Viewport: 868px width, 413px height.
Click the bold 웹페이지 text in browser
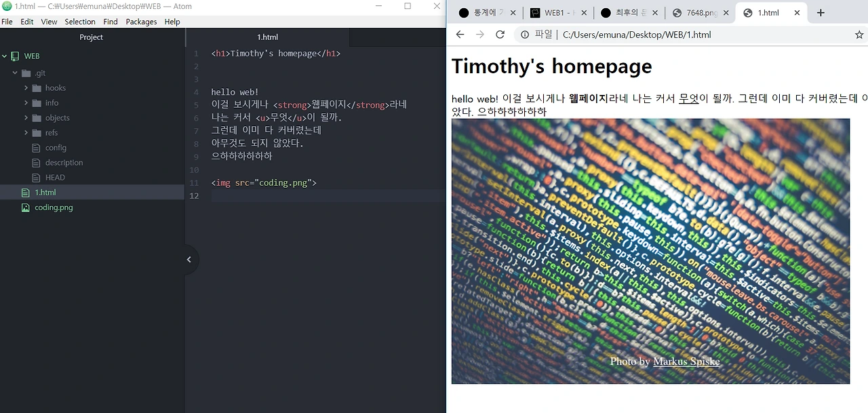point(589,99)
